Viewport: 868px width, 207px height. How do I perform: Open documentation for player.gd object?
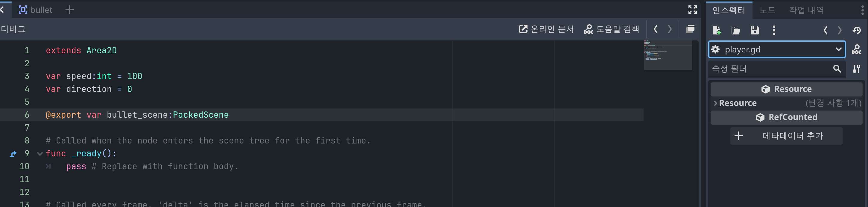pyautogui.click(x=856, y=49)
